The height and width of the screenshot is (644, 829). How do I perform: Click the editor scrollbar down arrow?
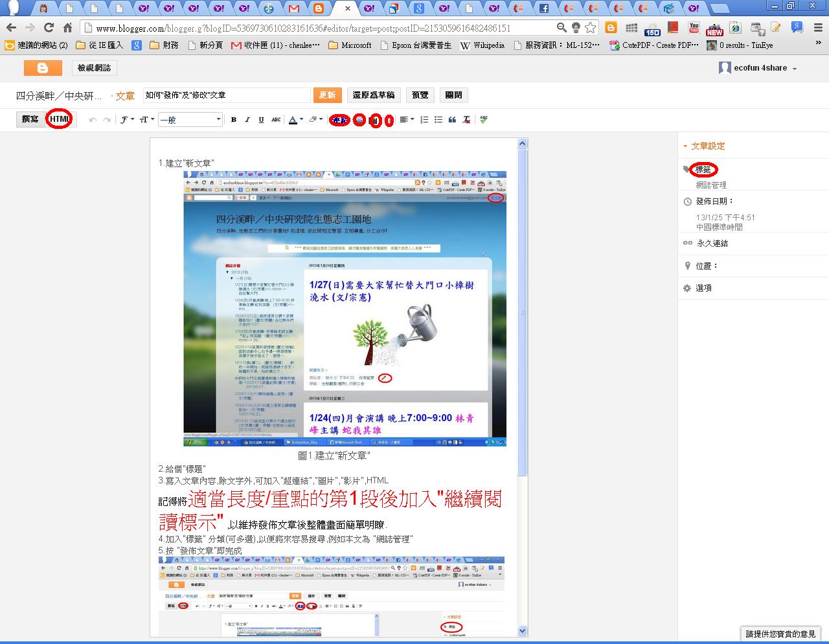[x=522, y=630]
